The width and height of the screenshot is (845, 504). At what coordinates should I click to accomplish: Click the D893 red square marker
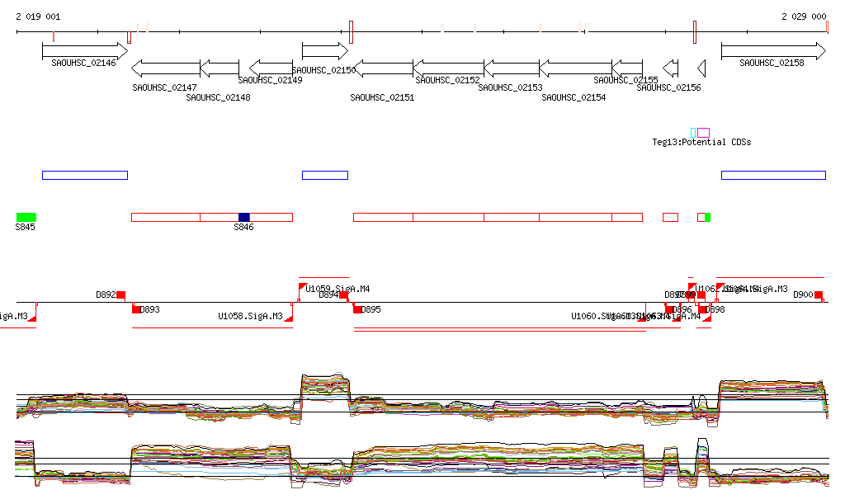136,309
